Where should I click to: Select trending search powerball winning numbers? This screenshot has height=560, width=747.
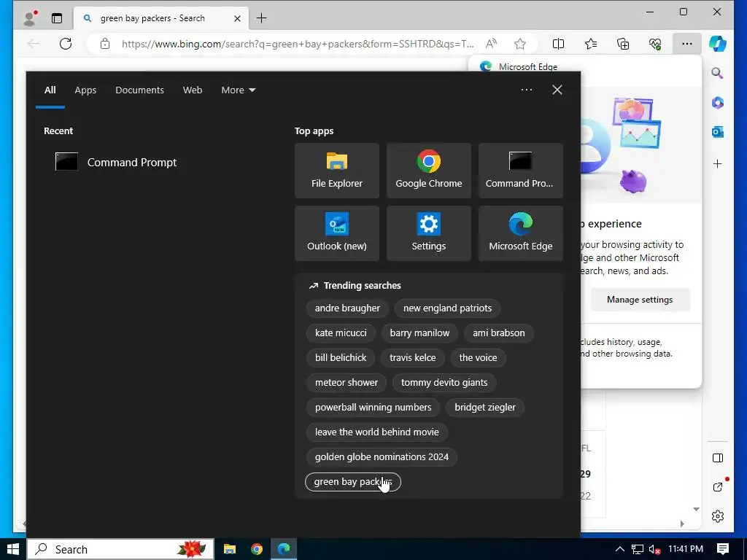pos(373,407)
